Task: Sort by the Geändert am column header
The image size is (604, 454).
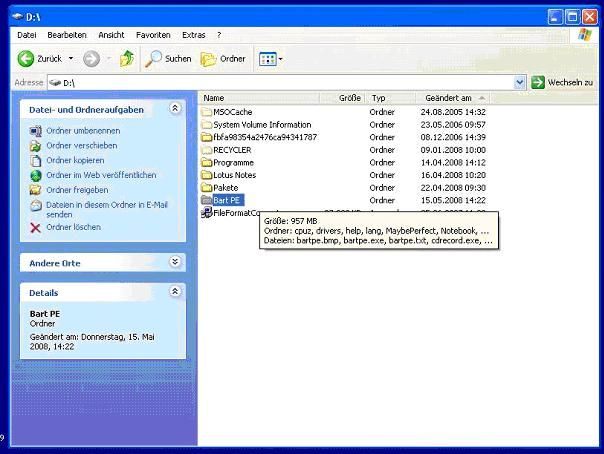Action: point(453,98)
